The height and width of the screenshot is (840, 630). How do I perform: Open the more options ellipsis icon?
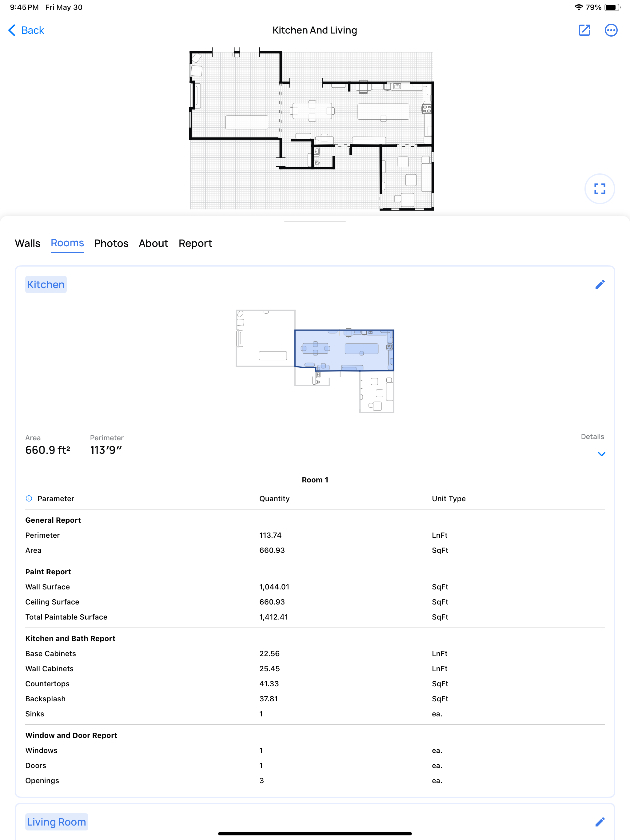coord(611,30)
